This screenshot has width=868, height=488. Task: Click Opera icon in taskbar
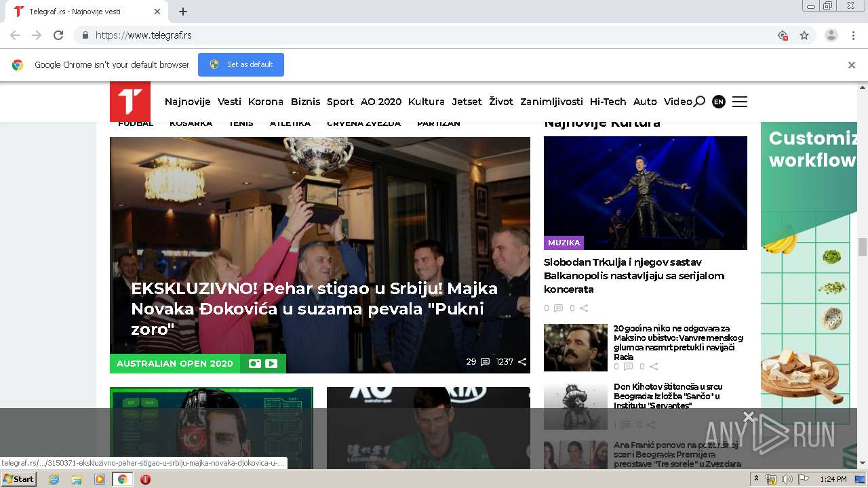click(145, 479)
